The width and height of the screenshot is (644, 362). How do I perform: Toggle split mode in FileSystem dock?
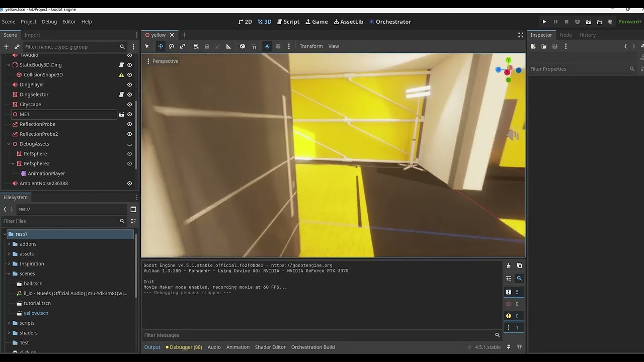[133, 209]
